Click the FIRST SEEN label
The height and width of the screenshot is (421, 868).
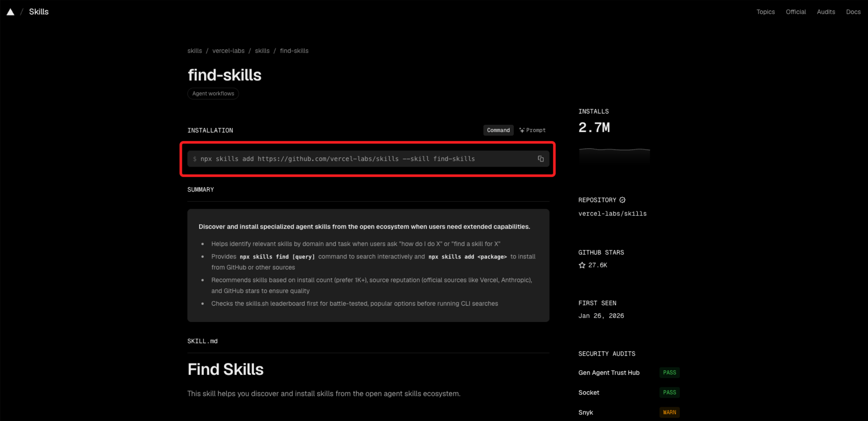(x=597, y=303)
